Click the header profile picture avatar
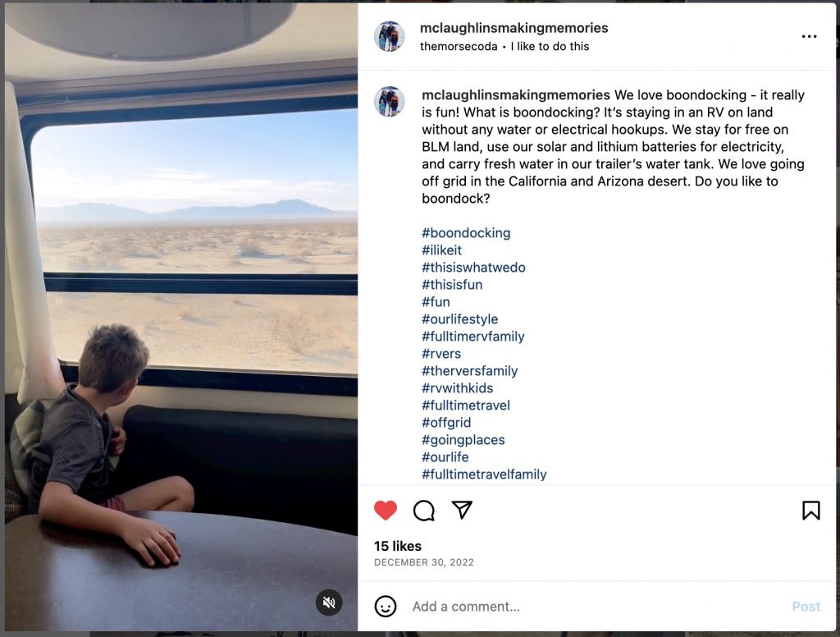 pos(389,36)
